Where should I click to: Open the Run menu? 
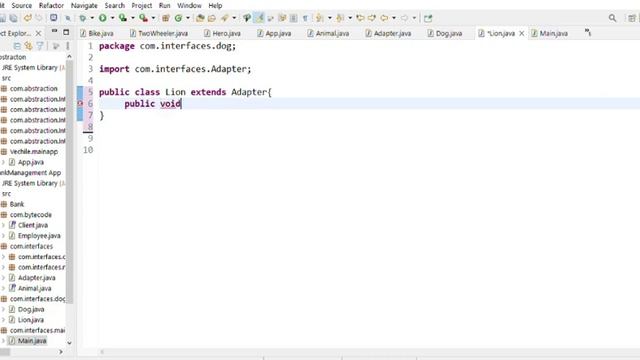click(164, 6)
